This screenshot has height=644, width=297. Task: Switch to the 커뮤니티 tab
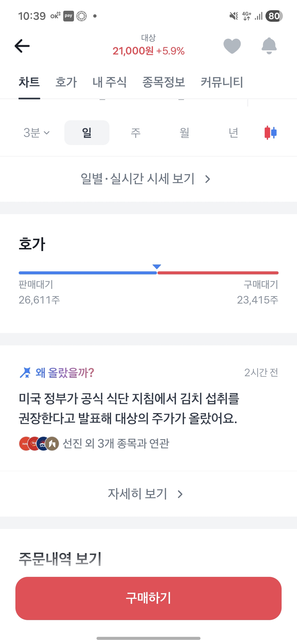[x=222, y=82]
